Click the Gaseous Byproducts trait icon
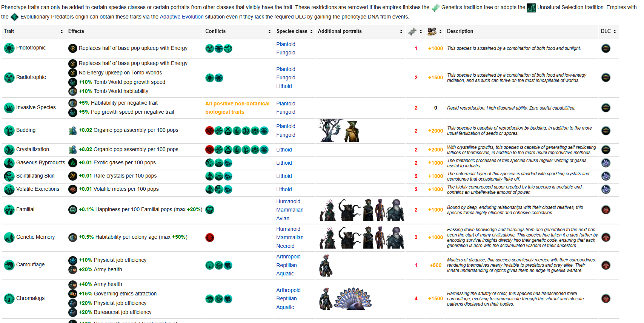Viewport: 644px width, 323px height. point(9,163)
